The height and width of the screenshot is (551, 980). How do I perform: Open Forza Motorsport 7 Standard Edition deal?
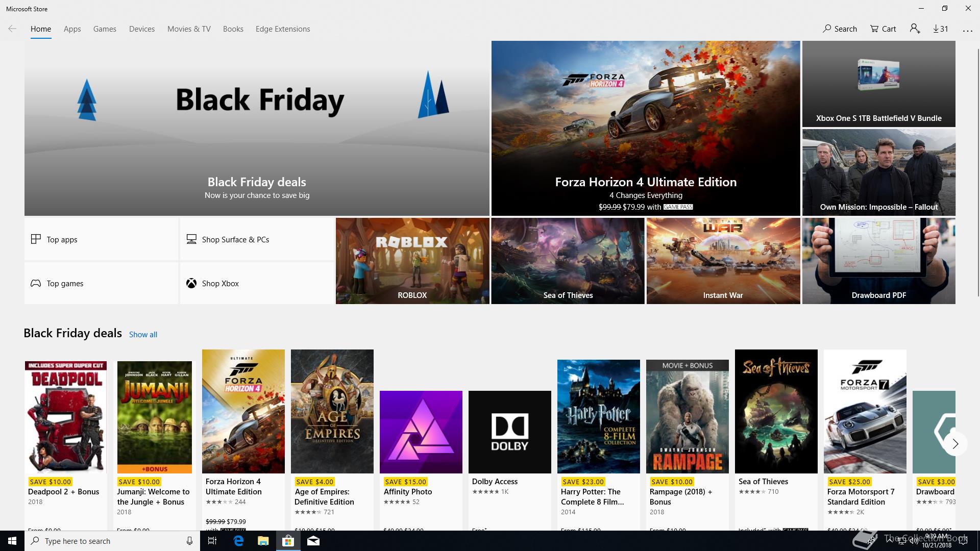click(x=865, y=440)
